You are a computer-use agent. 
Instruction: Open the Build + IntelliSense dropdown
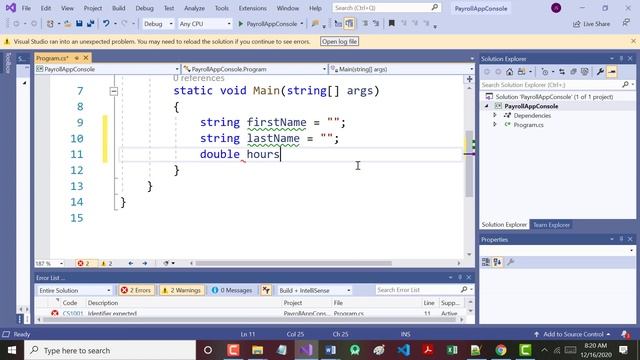point(314,290)
